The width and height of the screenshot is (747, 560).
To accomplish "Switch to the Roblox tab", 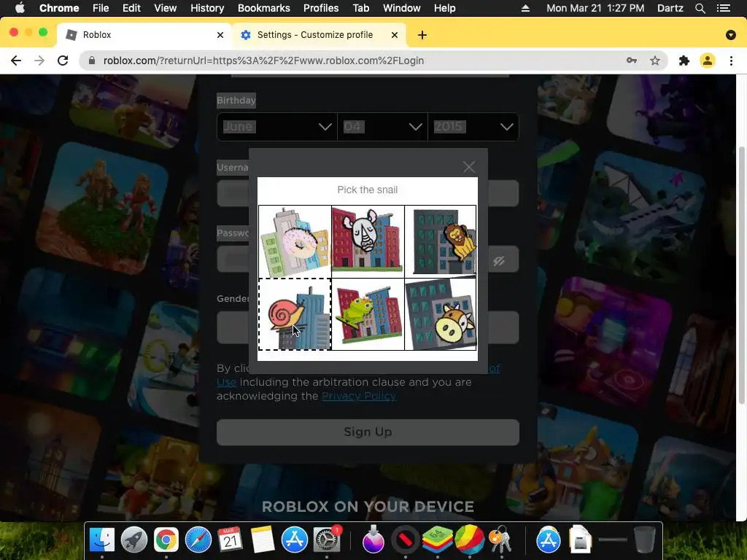I will (144, 35).
